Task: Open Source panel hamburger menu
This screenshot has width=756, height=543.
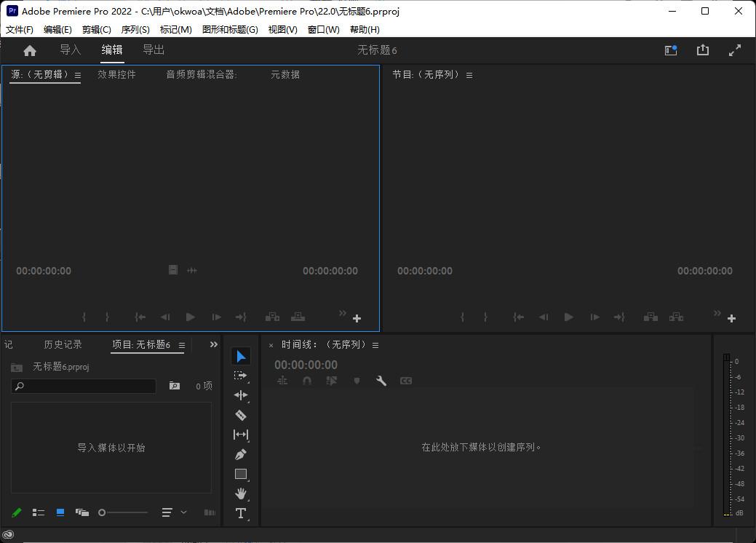Action: [x=78, y=75]
